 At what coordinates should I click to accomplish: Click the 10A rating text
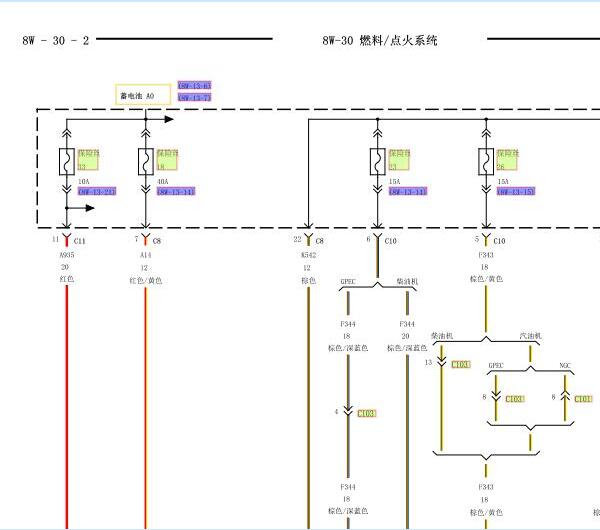tap(84, 181)
